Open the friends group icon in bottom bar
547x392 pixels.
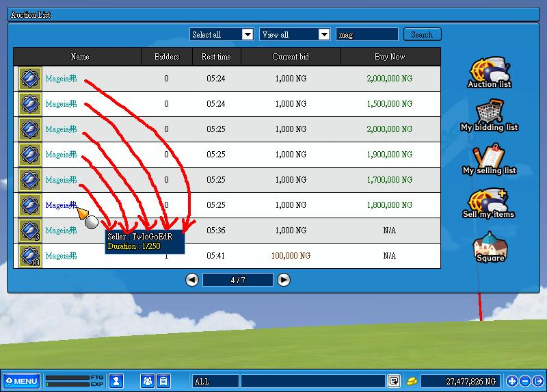[148, 381]
